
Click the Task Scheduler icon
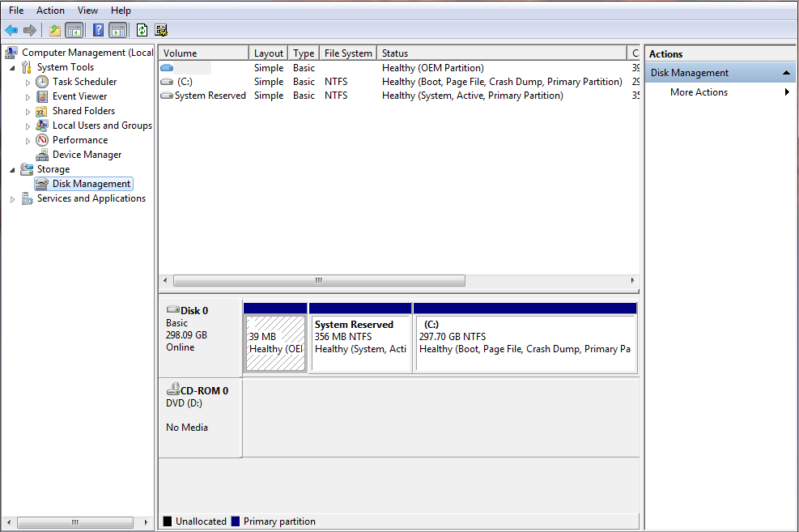point(40,81)
